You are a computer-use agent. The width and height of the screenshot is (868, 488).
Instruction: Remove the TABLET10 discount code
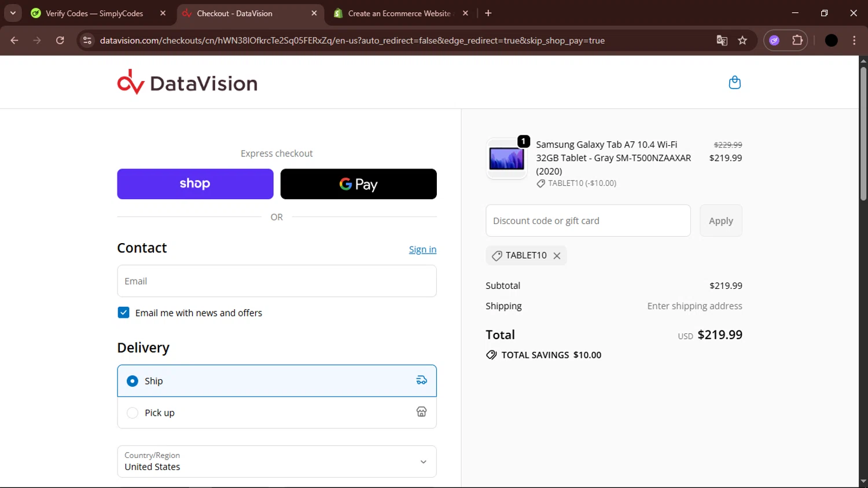[557, 256]
